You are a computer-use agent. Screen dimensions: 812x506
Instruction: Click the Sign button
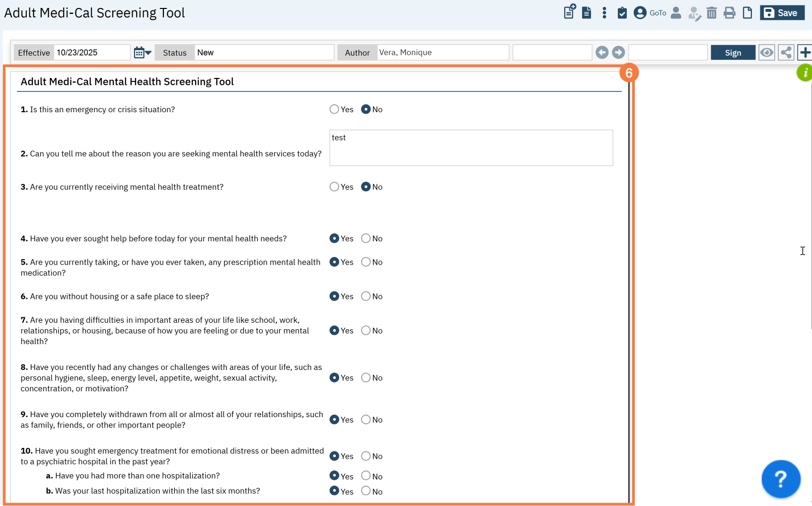pos(733,53)
